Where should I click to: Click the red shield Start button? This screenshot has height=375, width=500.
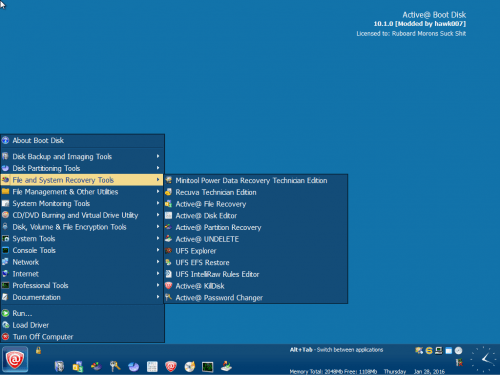click(15, 359)
